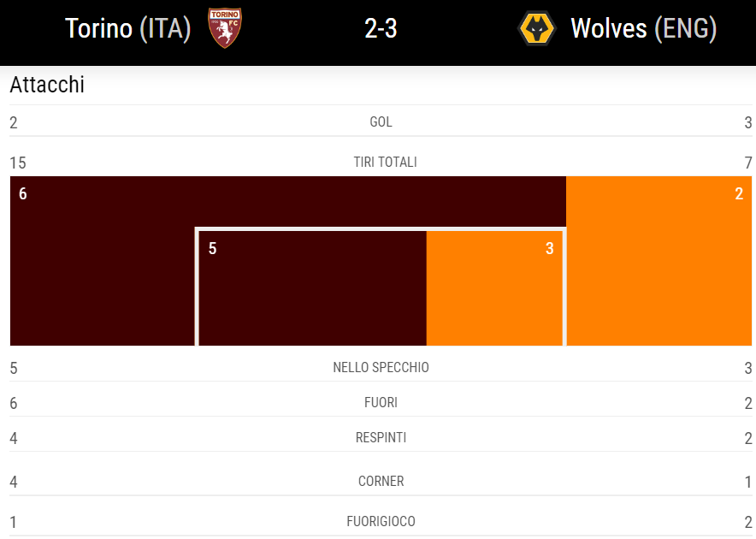Click the GOL stat label
The width and height of the screenshot is (756, 539).
click(x=381, y=122)
